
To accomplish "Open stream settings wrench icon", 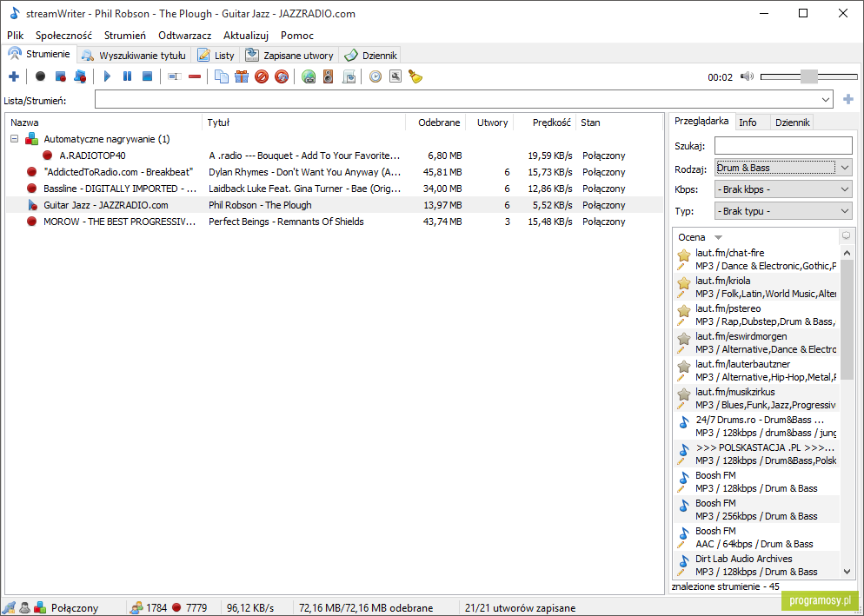I will (395, 76).
